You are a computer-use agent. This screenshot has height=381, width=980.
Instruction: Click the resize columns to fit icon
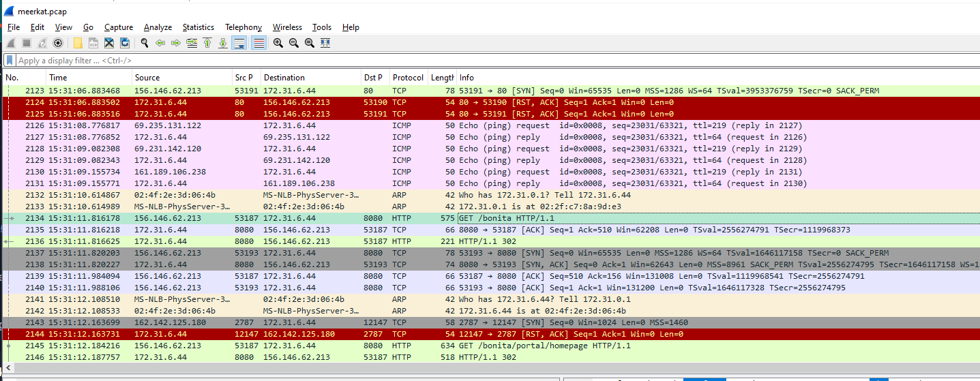325,43
